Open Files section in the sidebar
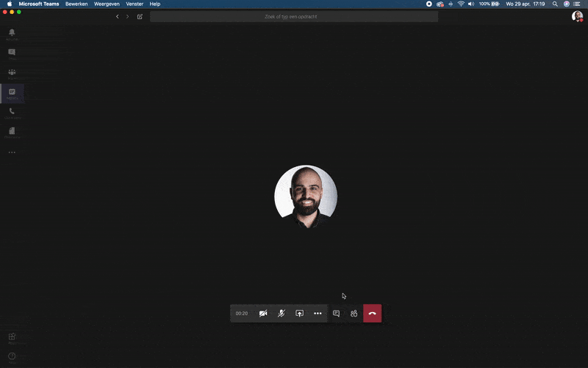This screenshot has width=588, height=368. tap(12, 132)
